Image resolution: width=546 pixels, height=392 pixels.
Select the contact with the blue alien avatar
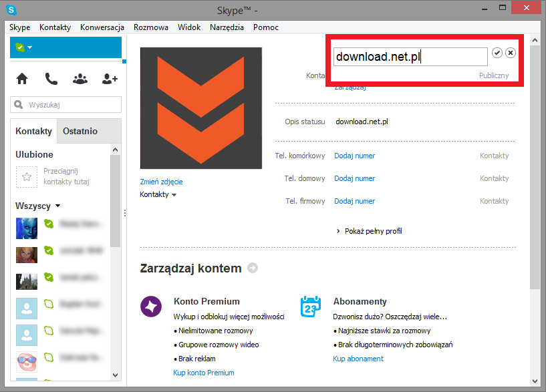point(27,228)
